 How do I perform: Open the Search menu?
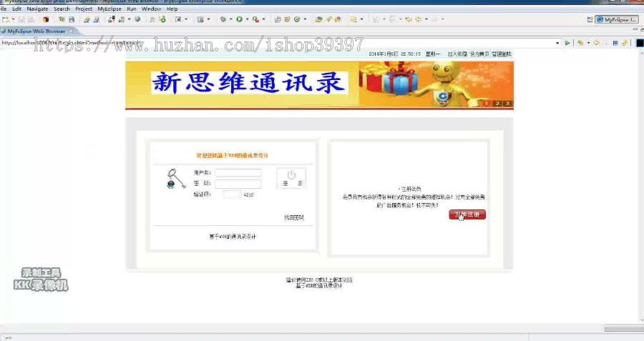pos(62,9)
